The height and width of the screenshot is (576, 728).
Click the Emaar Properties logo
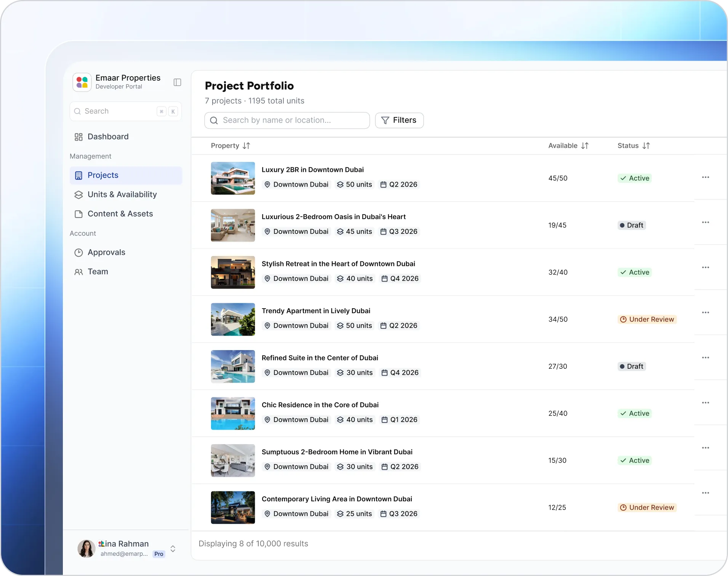[82, 82]
